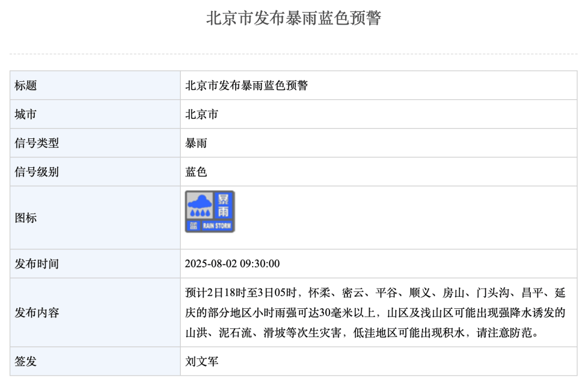Click the 北京市 city value cell
588x384 pixels.
tap(201, 114)
